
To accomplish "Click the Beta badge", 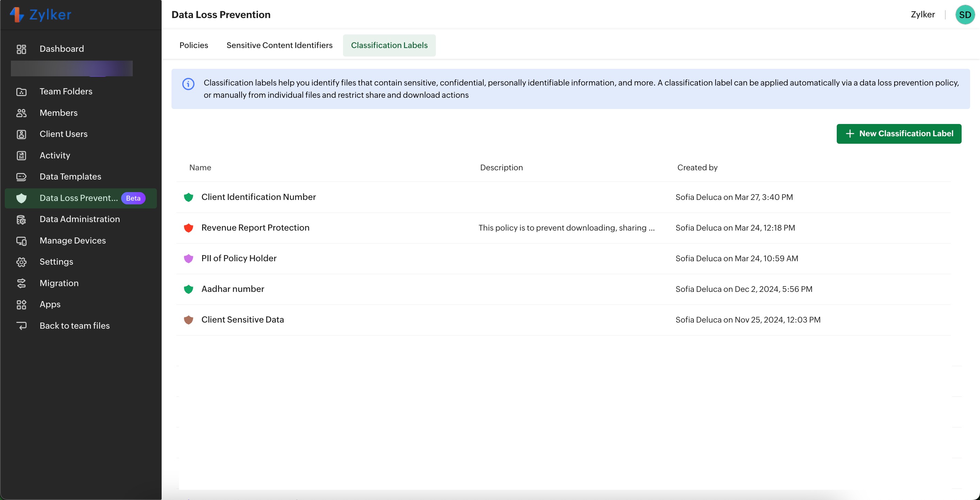I will [133, 199].
